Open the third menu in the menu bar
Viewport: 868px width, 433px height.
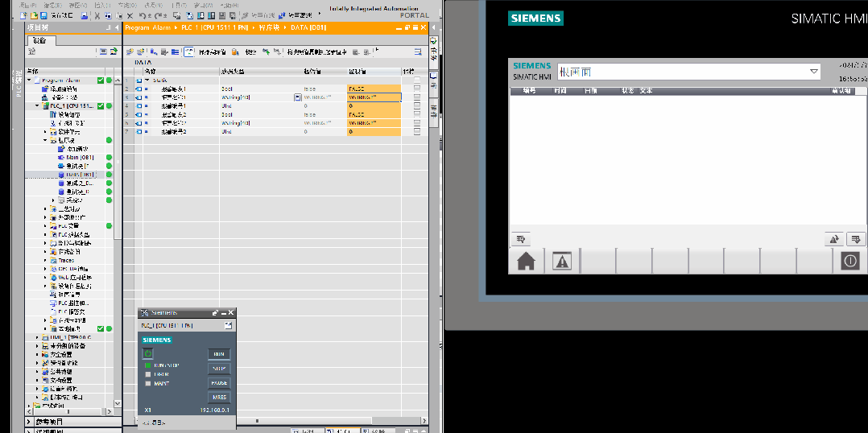(x=77, y=5)
